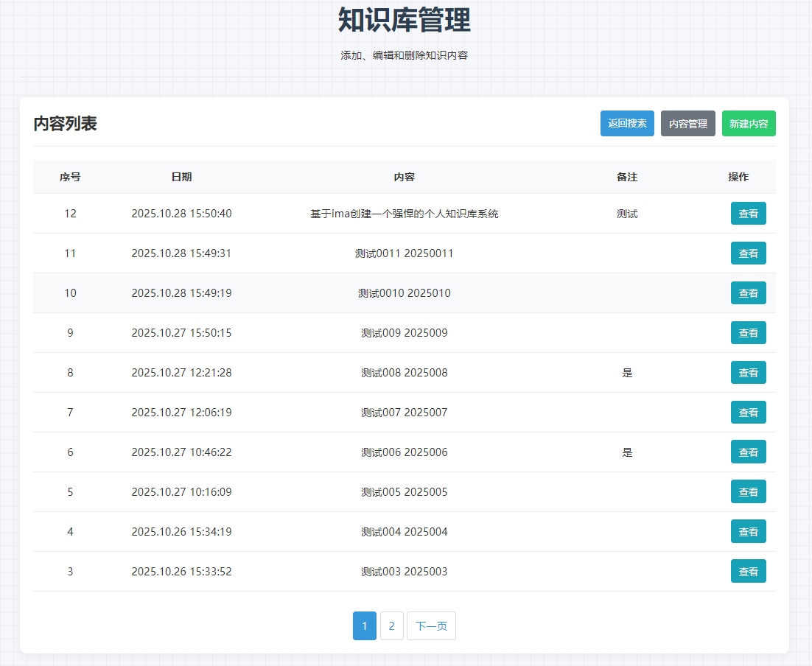Click the 日期 column header
Viewport: 812px width, 666px height.
(x=181, y=177)
